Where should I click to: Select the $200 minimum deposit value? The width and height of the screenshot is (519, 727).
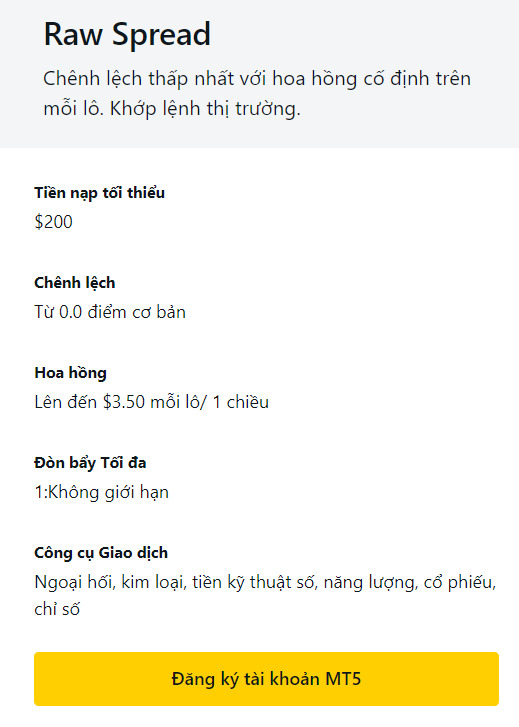(53, 222)
